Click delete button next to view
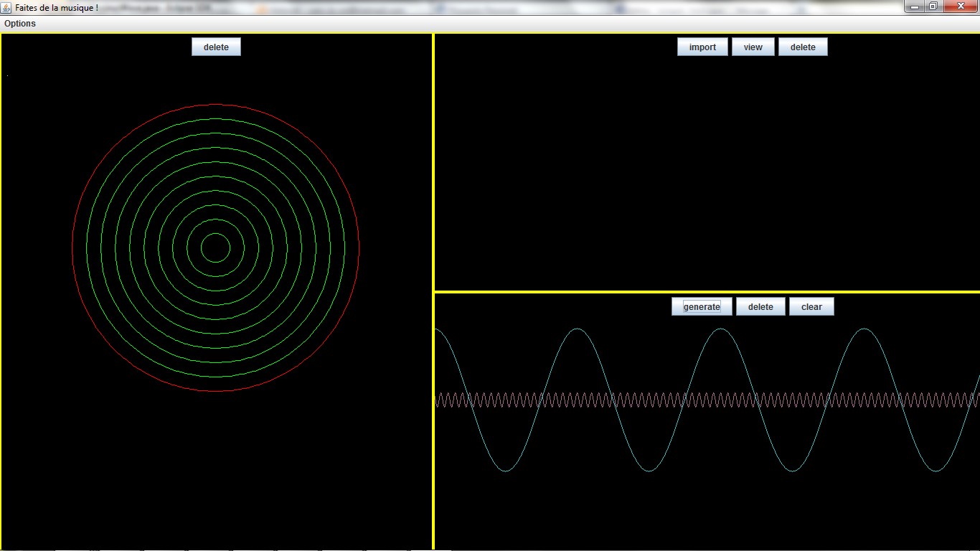This screenshot has width=980, height=551. (803, 47)
